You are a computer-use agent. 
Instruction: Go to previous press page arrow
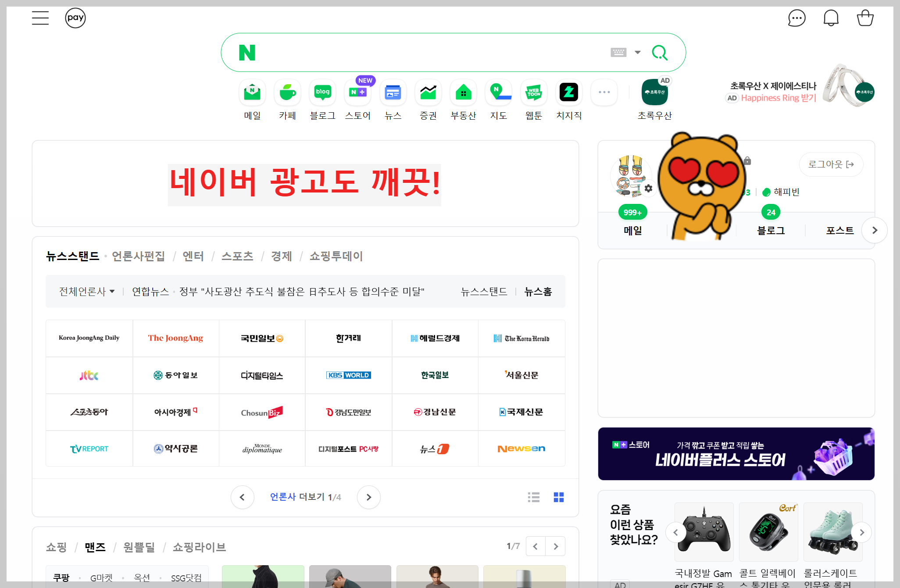point(242,497)
